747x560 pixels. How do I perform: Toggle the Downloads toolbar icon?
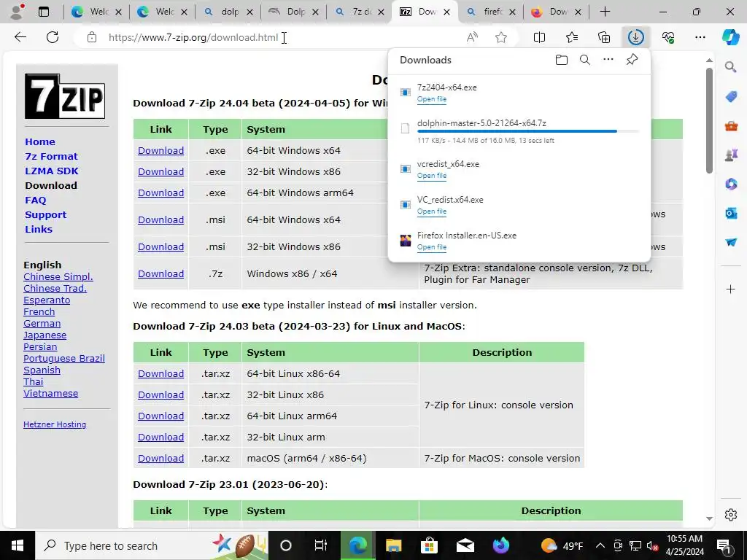[636, 37]
